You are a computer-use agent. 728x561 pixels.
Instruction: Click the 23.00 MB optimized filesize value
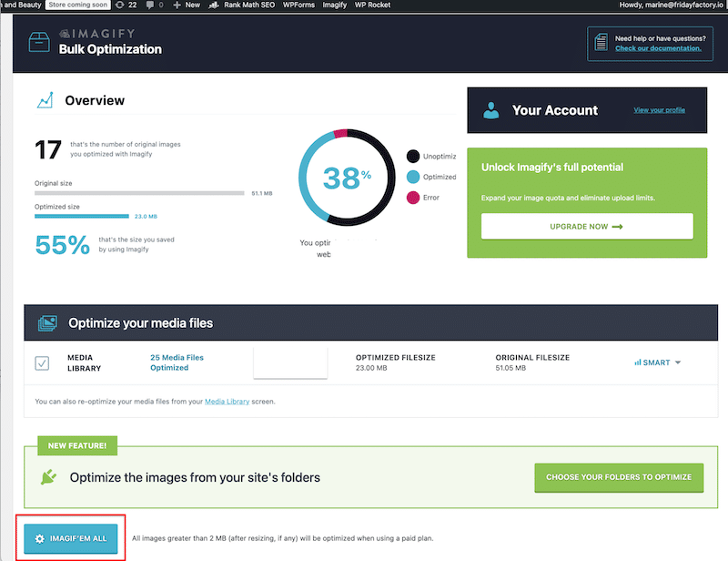(x=371, y=368)
